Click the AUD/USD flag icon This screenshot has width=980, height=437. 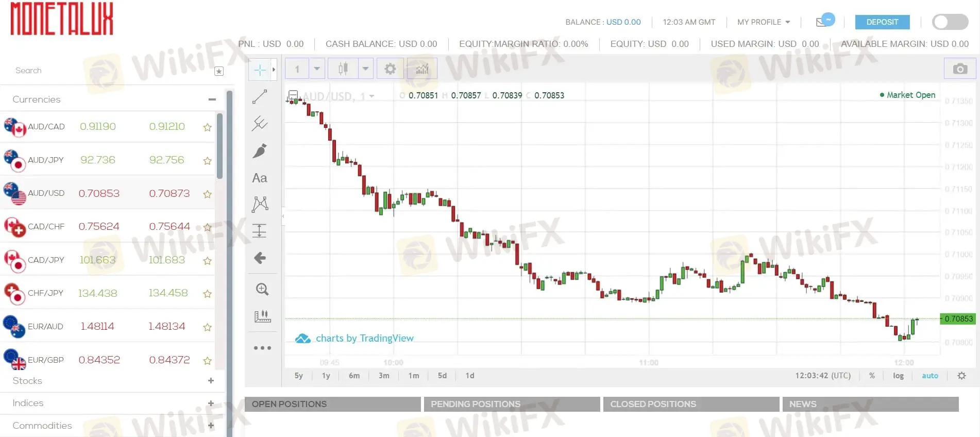point(14,193)
